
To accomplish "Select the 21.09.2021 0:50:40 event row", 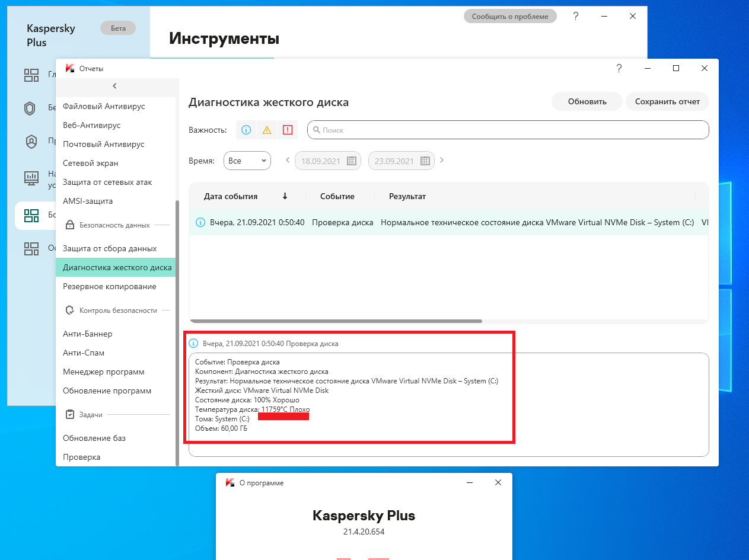I will [x=449, y=222].
